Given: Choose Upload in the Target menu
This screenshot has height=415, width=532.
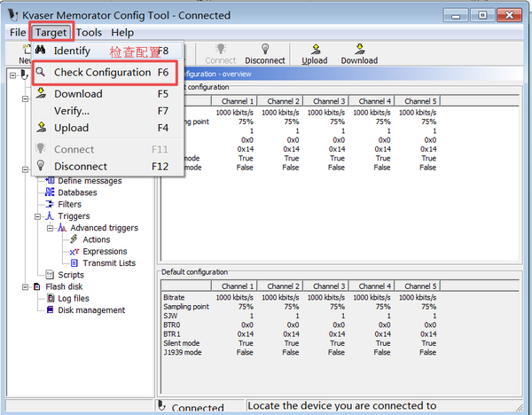Looking at the screenshot, I should coord(108,128).
